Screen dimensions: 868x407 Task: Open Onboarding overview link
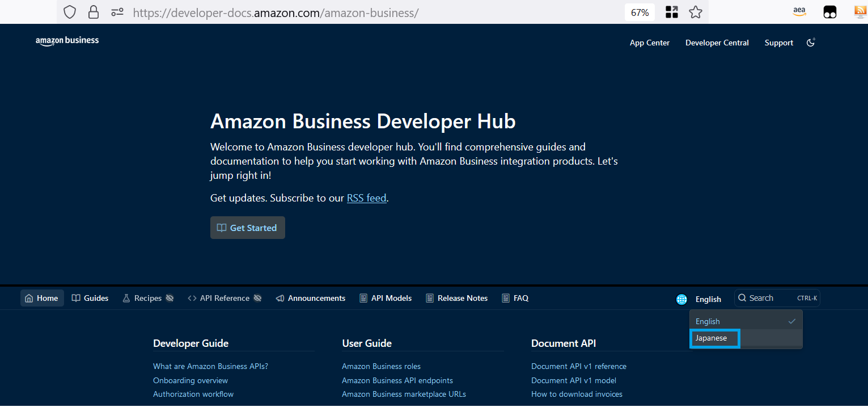(x=190, y=380)
